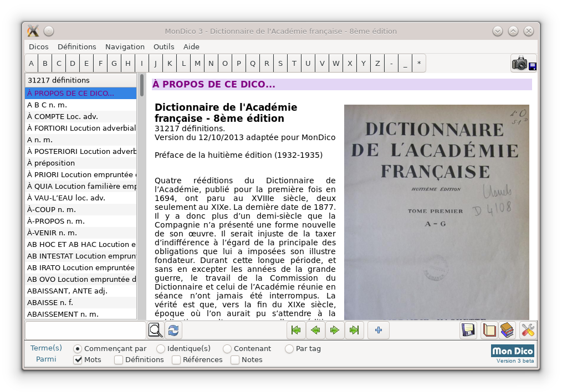Go to previous definition green arrow
Image resolution: width=562 pixels, height=392 pixels.
point(315,330)
